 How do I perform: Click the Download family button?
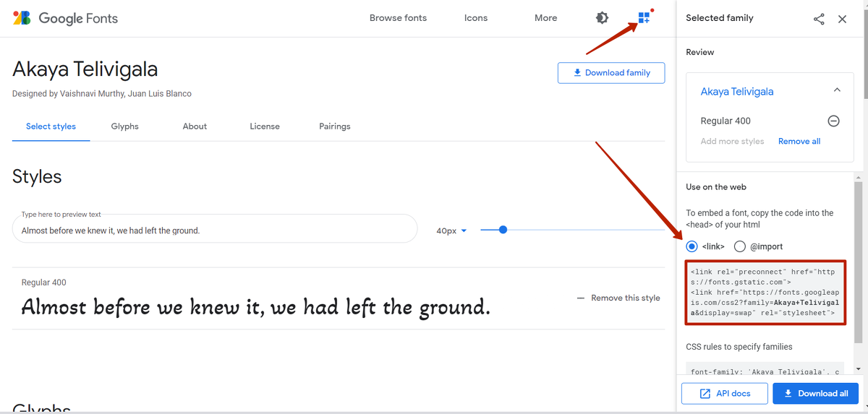(x=610, y=73)
